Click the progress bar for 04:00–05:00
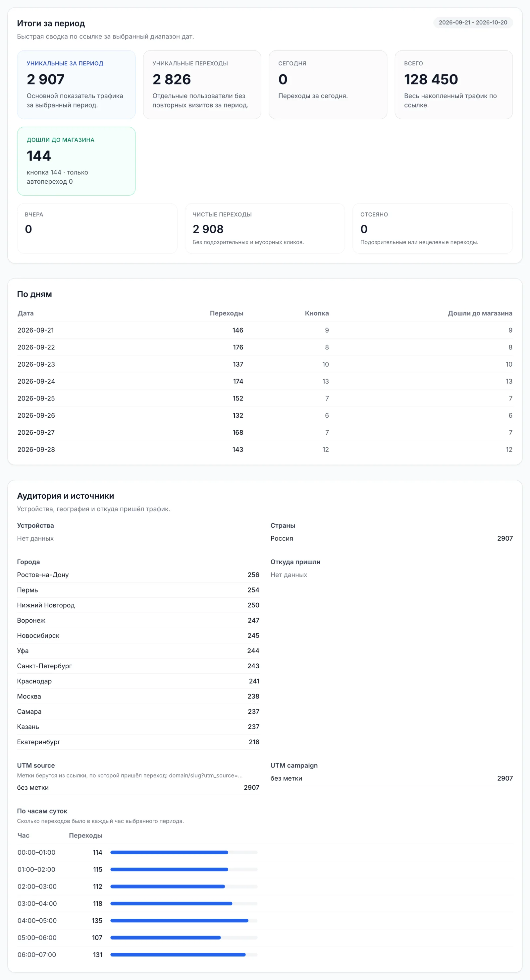 184,921
